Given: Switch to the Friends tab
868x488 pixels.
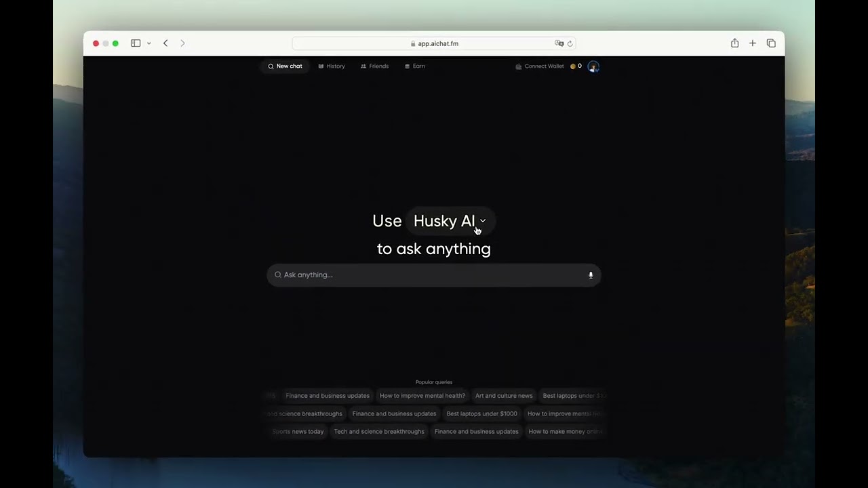Looking at the screenshot, I should (374, 66).
